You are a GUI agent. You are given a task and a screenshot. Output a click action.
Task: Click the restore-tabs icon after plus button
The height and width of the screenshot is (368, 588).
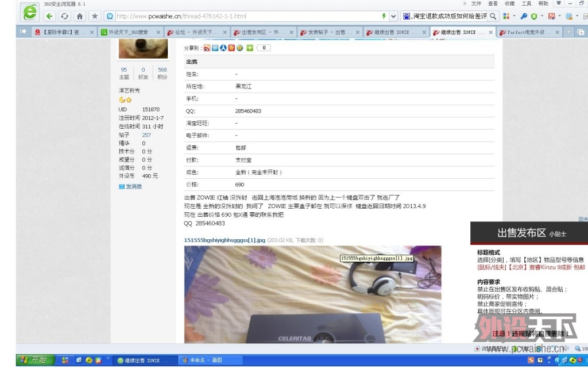tap(581, 32)
